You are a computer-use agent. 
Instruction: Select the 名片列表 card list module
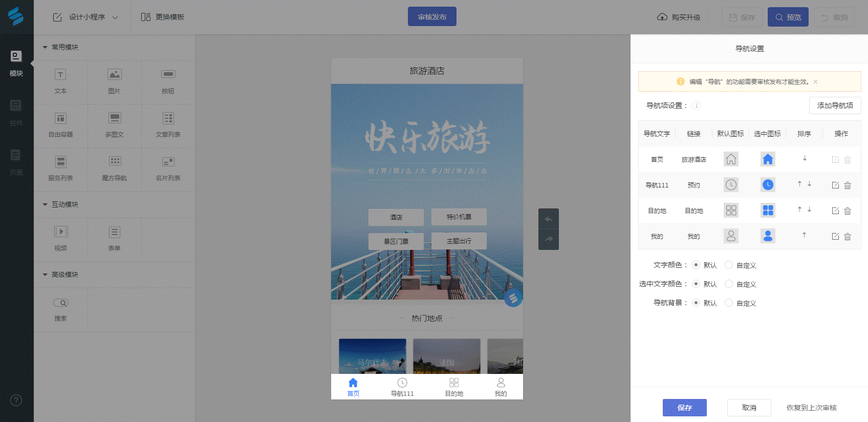point(168,168)
